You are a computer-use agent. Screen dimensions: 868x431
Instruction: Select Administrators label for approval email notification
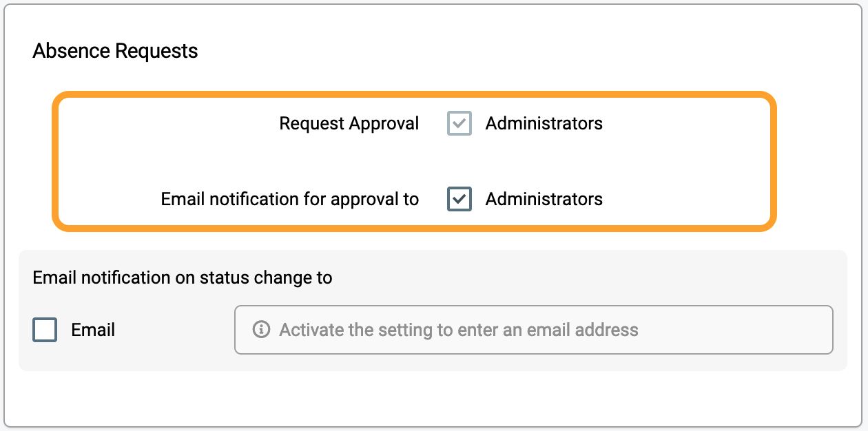(x=544, y=199)
